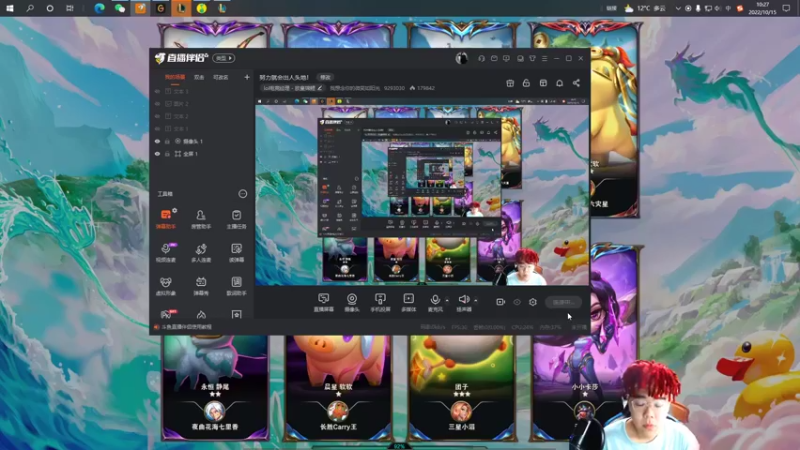This screenshot has width=800, height=450.
Task: Click the room number 9293030
Action: coord(394,88)
